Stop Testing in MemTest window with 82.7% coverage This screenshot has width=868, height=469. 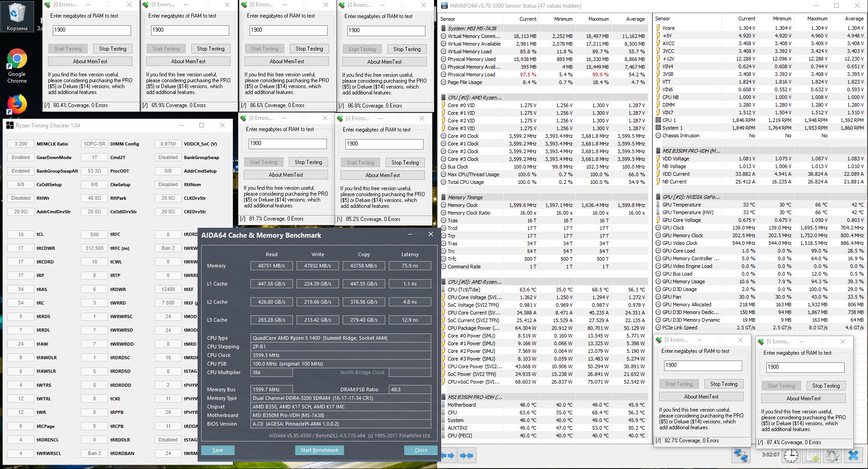pyautogui.click(x=724, y=384)
